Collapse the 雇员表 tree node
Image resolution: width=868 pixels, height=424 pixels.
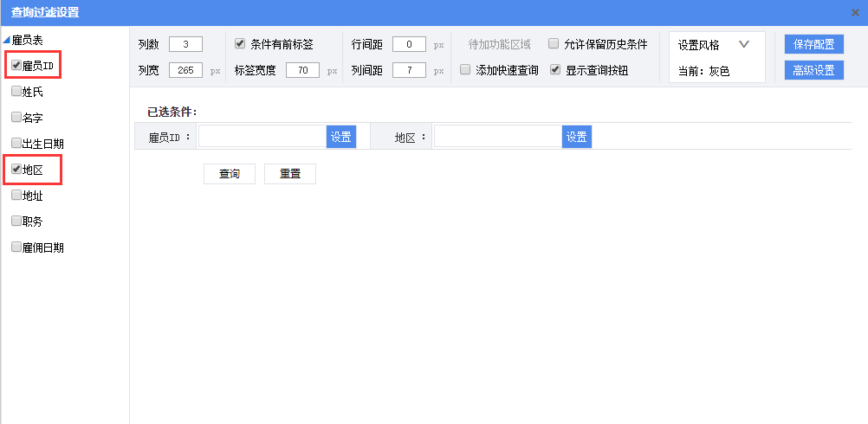pyautogui.click(x=7, y=41)
